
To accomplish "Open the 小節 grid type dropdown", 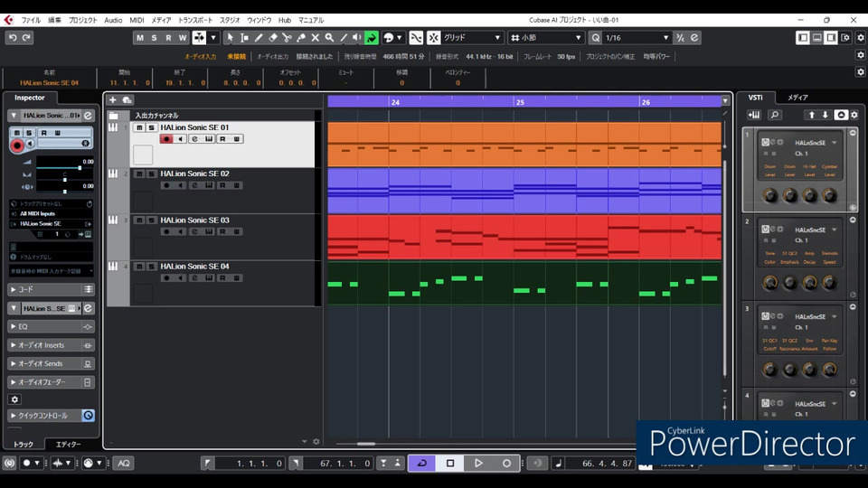I will [546, 38].
